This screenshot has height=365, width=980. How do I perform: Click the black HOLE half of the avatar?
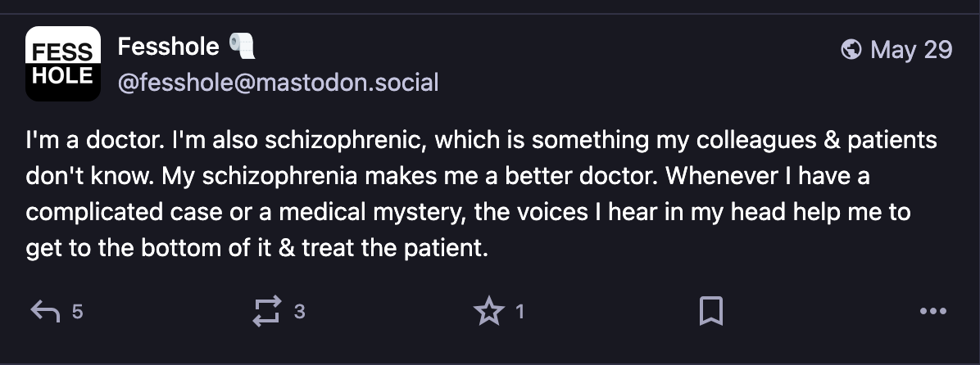(x=62, y=83)
